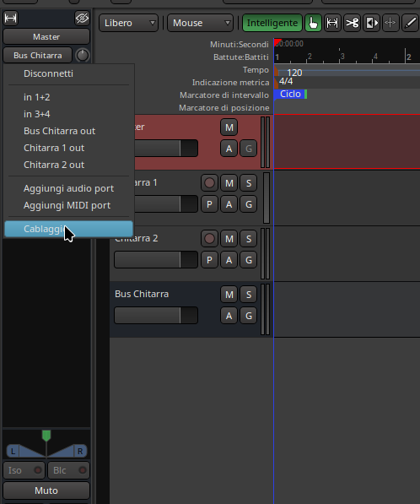This screenshot has height=504, width=420.
Task: Toggle Iso solo isolate button
Action: coord(24,470)
